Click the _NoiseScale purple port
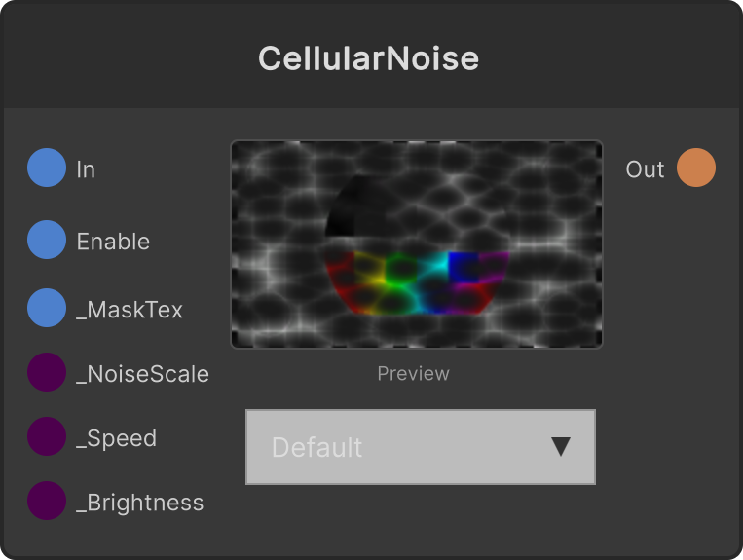Screen dimensions: 743x560 pyautogui.click(x=47, y=372)
